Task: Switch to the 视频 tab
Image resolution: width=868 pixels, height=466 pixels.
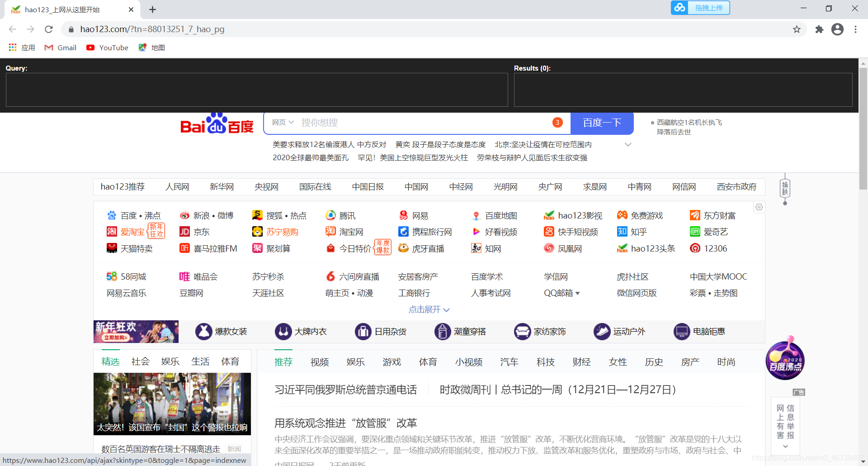Action: 319,362
